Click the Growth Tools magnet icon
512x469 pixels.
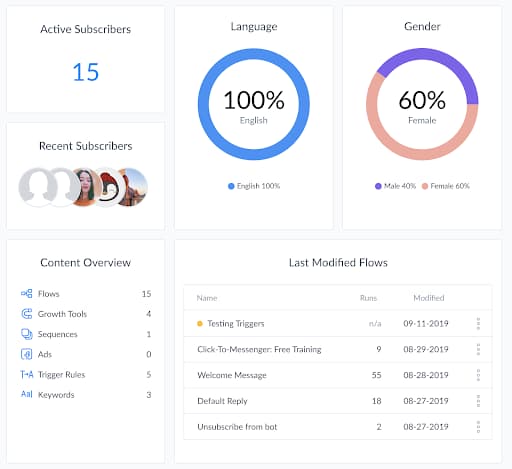(x=27, y=314)
